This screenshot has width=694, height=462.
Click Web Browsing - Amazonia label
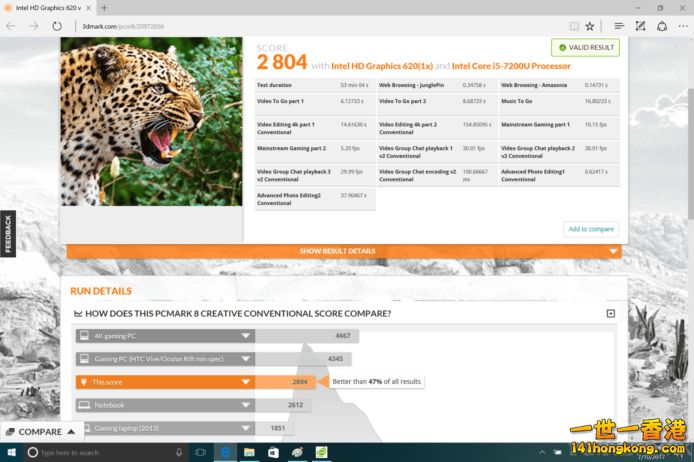534,85
